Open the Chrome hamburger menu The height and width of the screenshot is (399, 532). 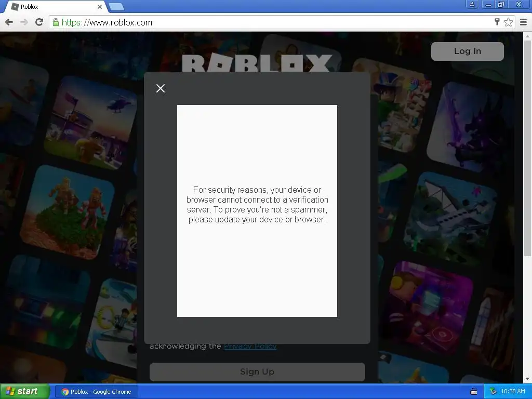pyautogui.click(x=523, y=22)
